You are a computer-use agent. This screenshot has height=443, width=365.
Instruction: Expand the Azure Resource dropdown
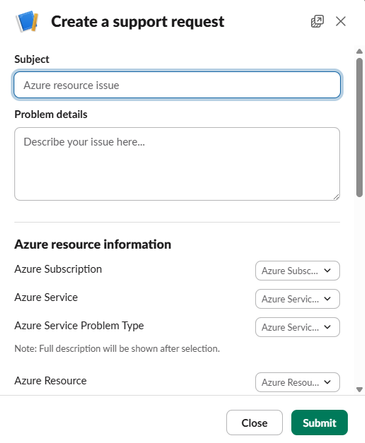[x=297, y=382]
